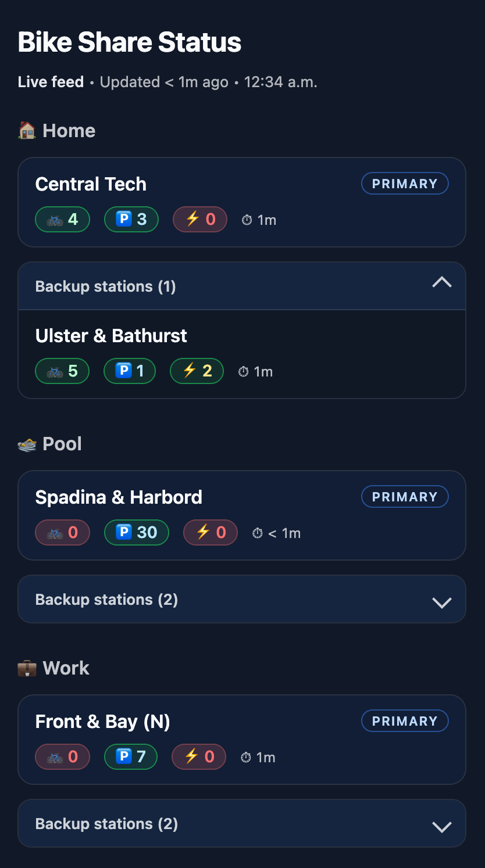Click the PRIMARY tag on Central Tech
Screen dimensions: 485x868
(405, 184)
